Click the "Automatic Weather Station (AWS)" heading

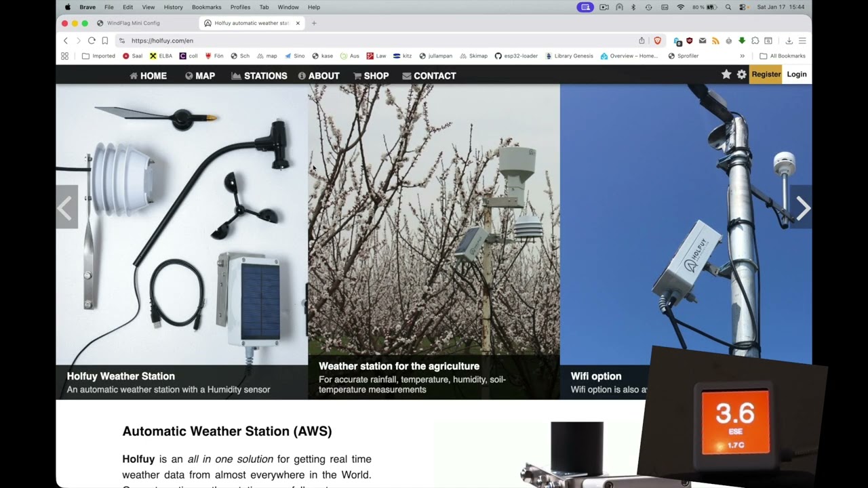[x=227, y=431]
